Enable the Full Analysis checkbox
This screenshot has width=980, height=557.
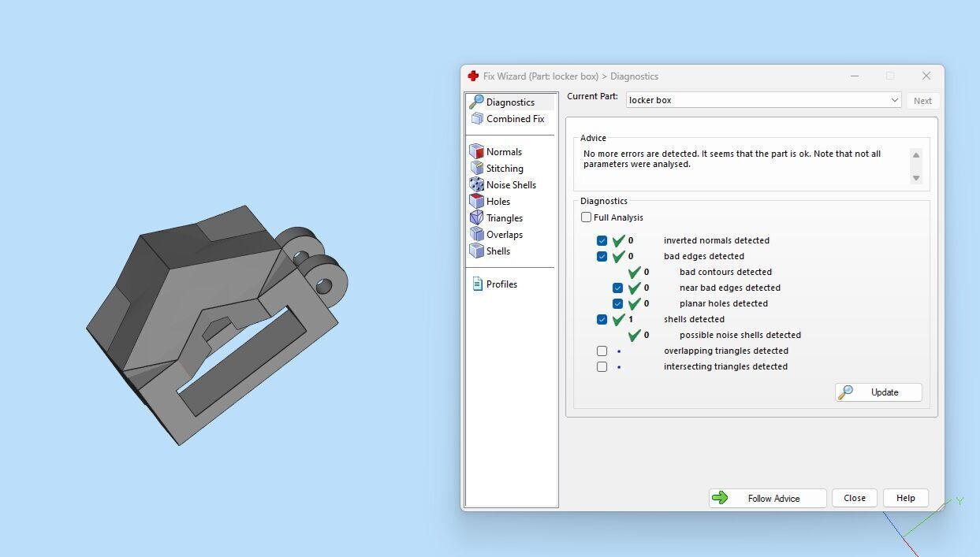tap(586, 217)
